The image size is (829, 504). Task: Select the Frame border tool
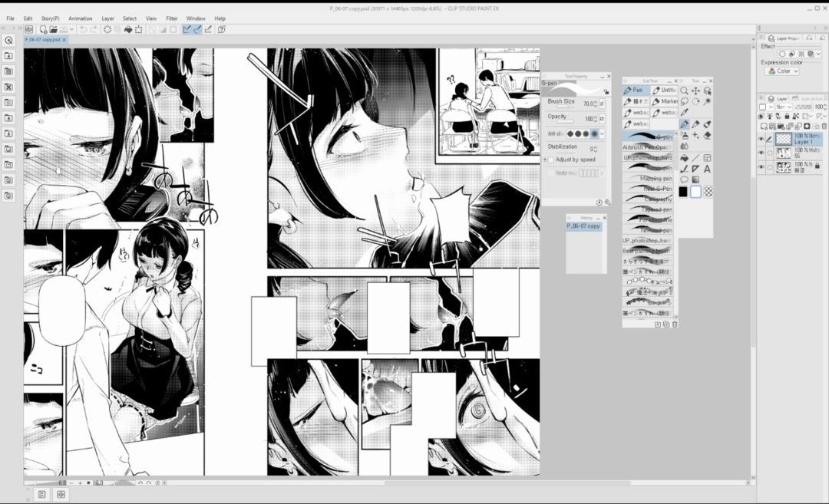[x=707, y=158]
